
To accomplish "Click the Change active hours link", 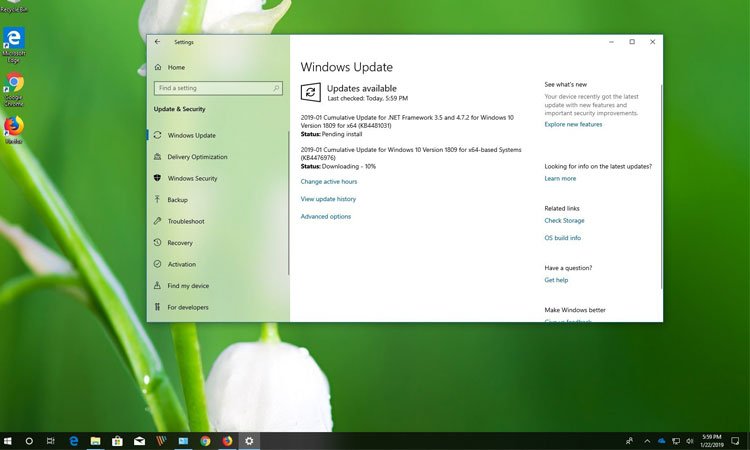I will point(328,182).
